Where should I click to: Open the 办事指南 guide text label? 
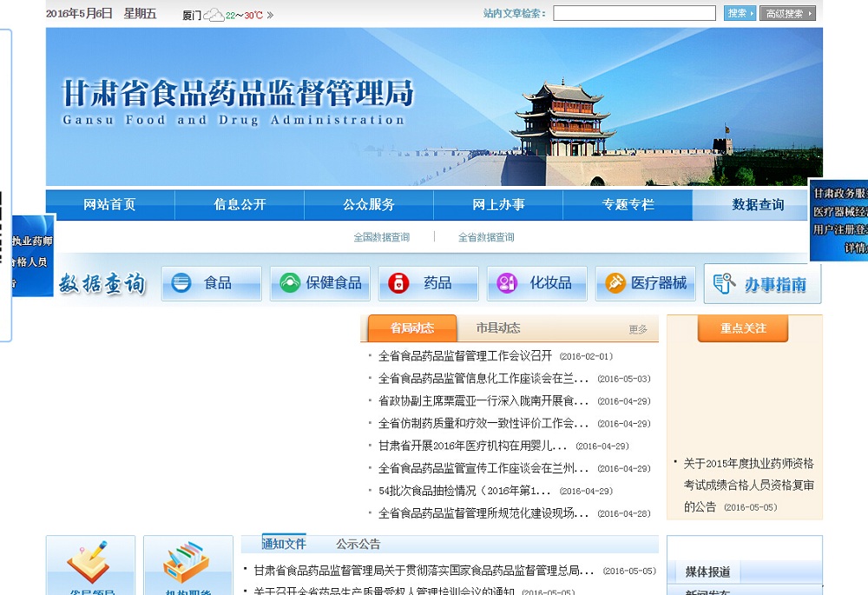[x=775, y=284]
